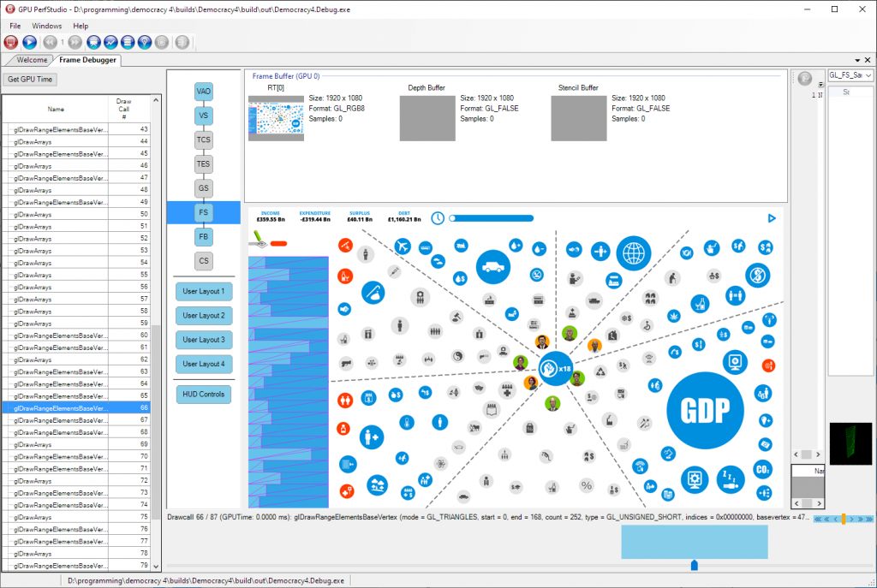Image resolution: width=877 pixels, height=588 pixels.
Task: Switch to the Welcome tab
Action: coord(32,60)
